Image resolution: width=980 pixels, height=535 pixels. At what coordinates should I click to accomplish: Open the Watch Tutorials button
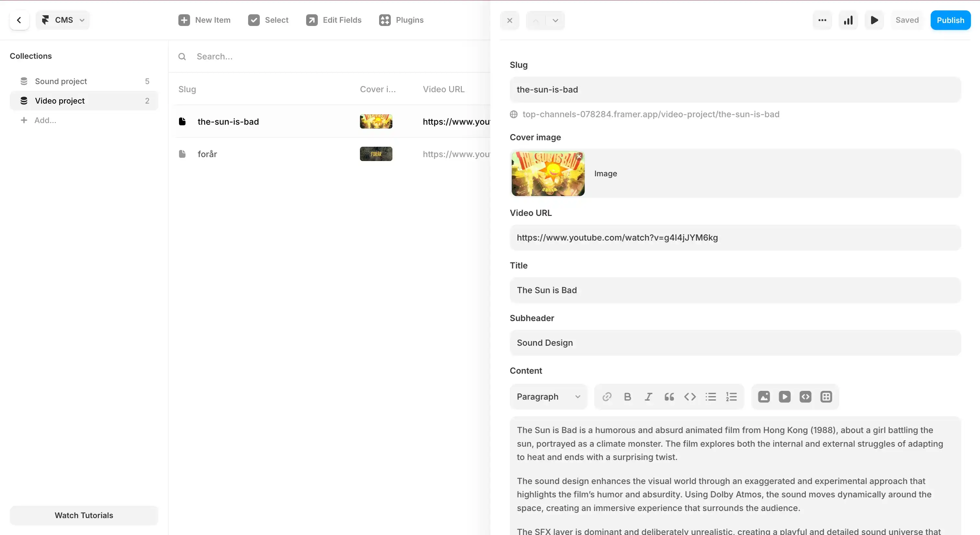tap(84, 515)
